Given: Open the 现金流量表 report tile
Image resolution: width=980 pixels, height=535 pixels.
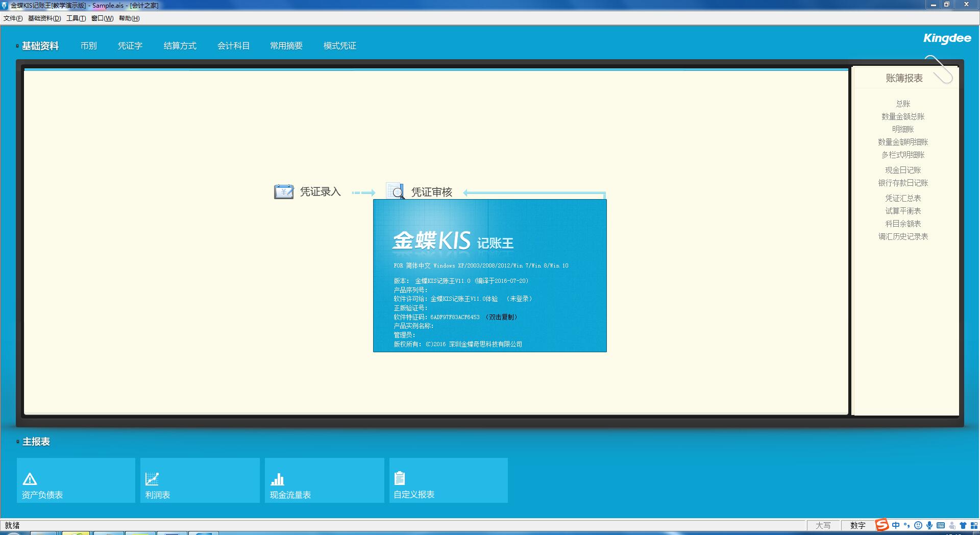Looking at the screenshot, I should coord(325,480).
